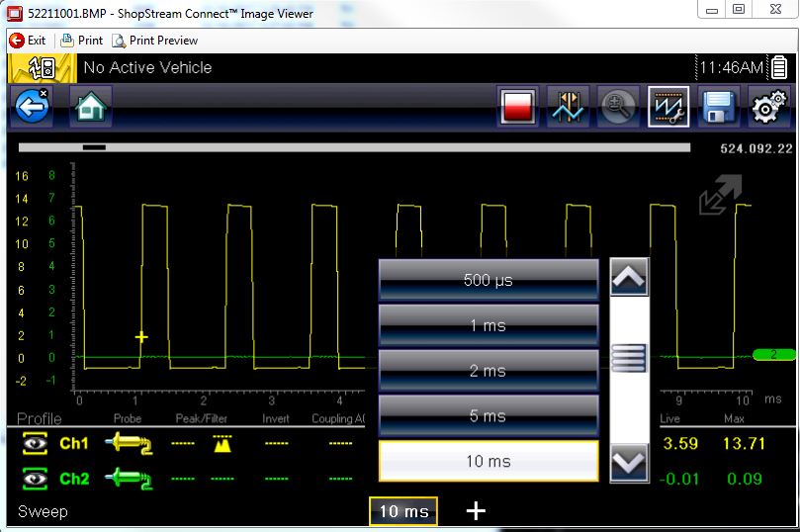Toggle Ch2 visibility eye icon
Image resolution: width=800 pixels, height=532 pixels.
36,479
